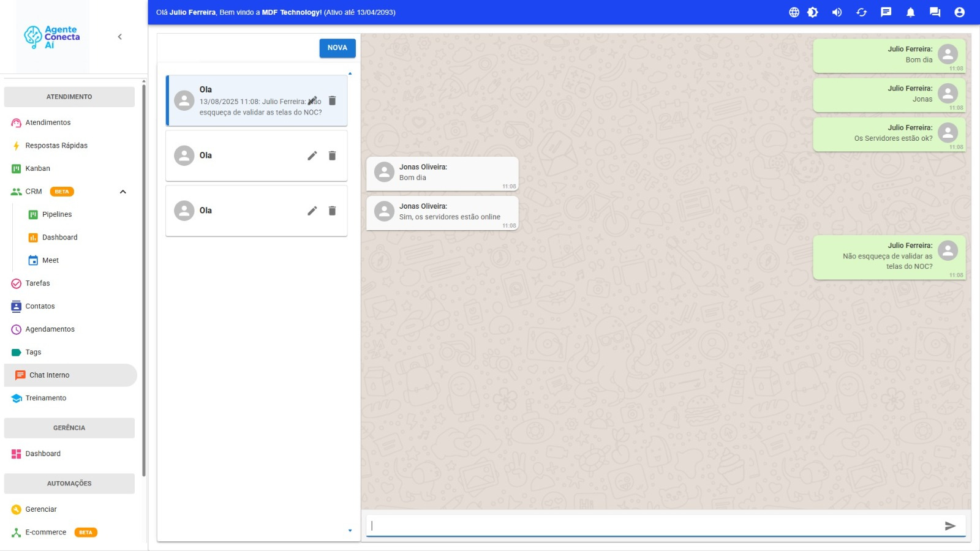Click the CRM people icon
This screenshot has width=980, height=551.
point(17,192)
